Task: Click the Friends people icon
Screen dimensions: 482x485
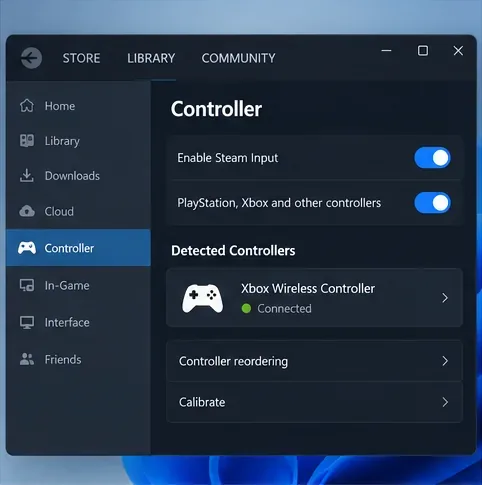Action: (x=27, y=359)
